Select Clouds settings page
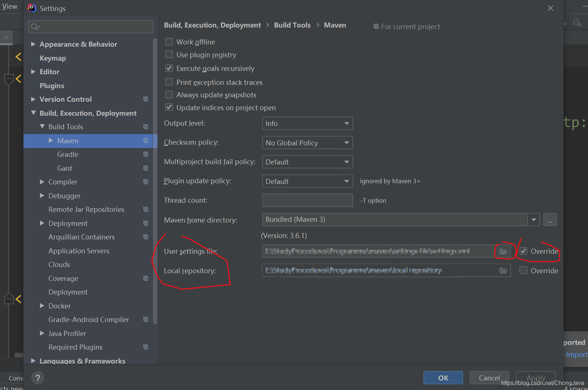 [59, 264]
